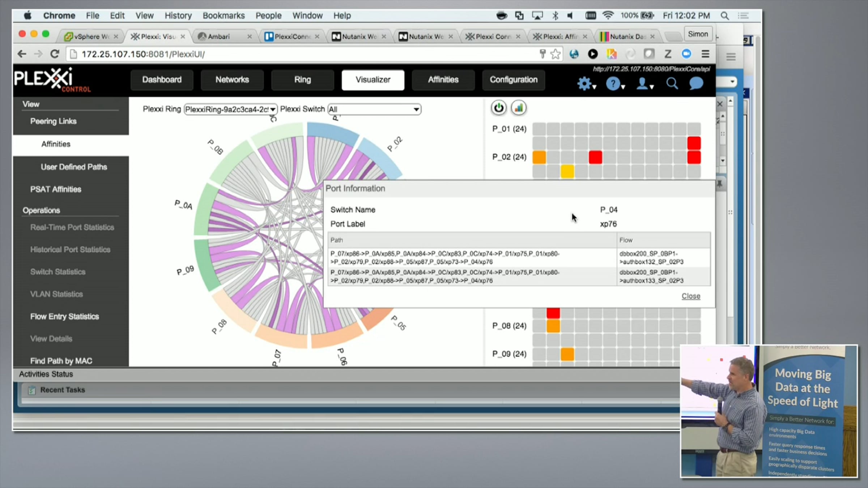Close the Ambari browser tab
This screenshot has height=488, width=868.
tap(250, 37)
